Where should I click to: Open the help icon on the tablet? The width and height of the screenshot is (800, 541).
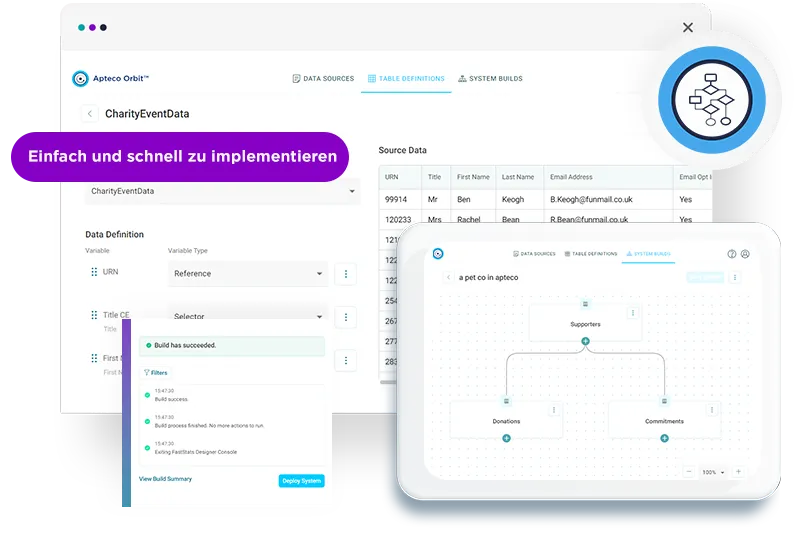coord(732,254)
